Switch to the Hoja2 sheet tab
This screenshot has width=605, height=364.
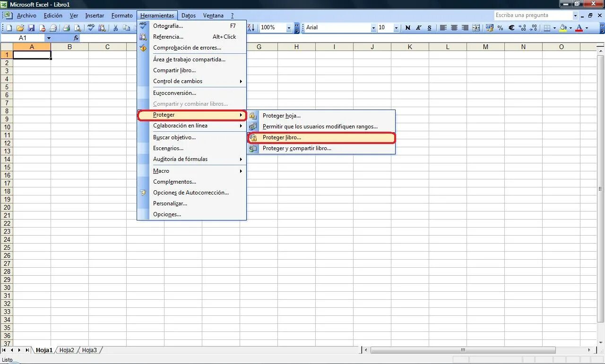[x=67, y=350]
